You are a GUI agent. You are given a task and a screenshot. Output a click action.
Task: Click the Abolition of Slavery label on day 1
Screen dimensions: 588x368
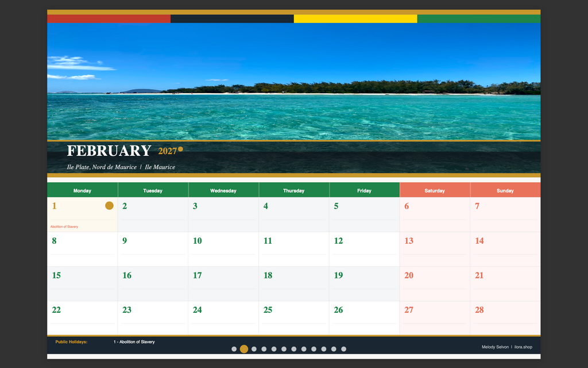(64, 227)
